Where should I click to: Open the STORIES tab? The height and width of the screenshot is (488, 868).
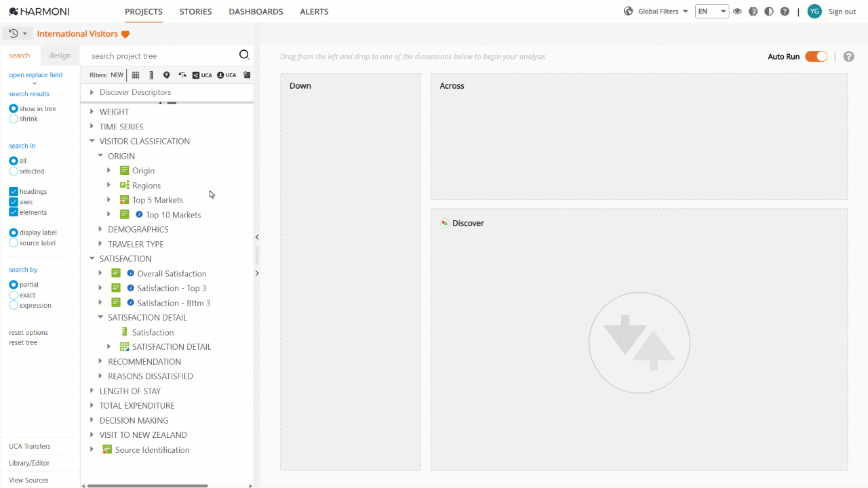coord(195,12)
